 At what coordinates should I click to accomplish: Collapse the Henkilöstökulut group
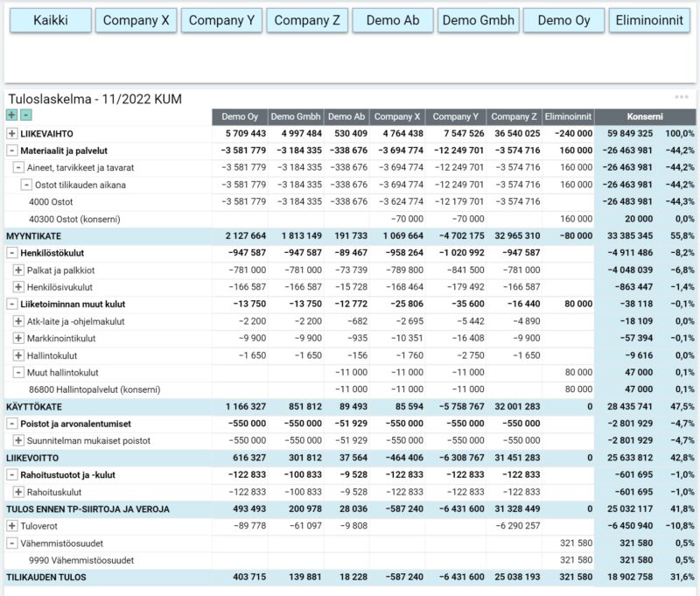11,253
